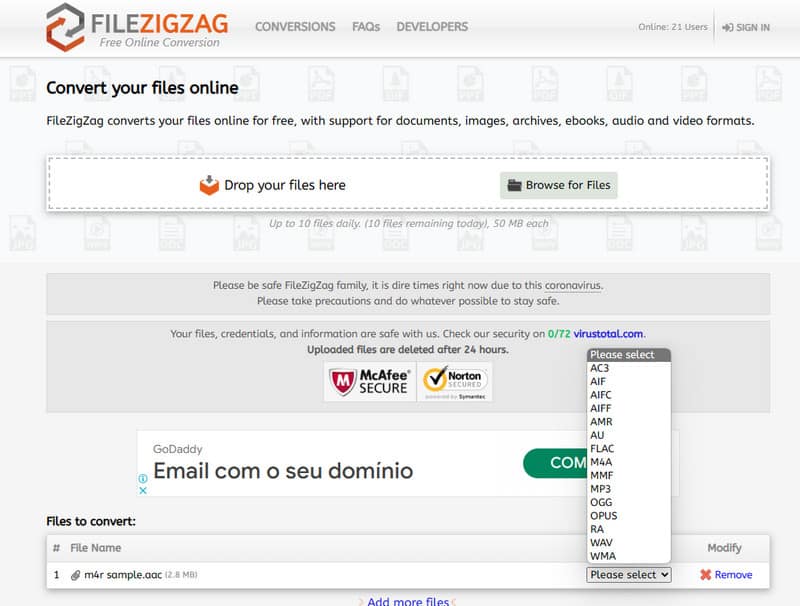The image size is (800, 606).
Task: Click the ad info icon
Action: point(143,478)
